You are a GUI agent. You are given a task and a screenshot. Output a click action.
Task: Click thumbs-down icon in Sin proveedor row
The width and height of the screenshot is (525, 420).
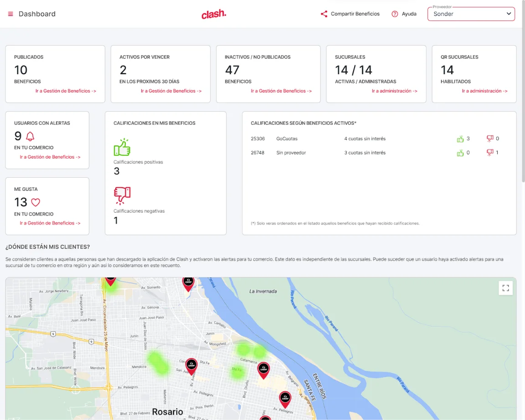490,153
